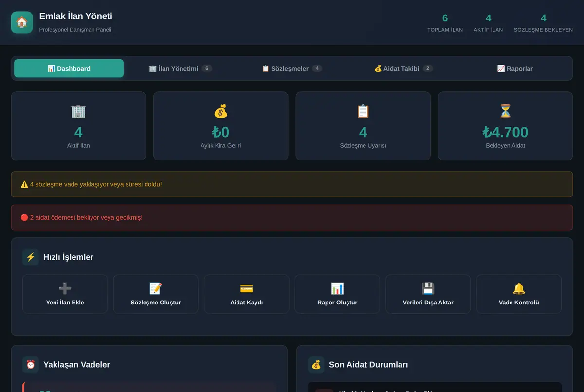Click the Sözleşme Uyarısı stat card
Screen dimensions: 584x392
coord(363,126)
